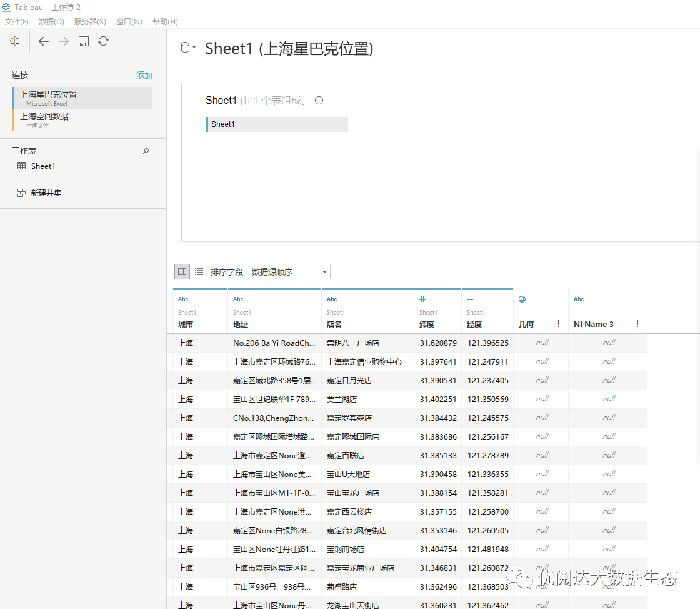Change Abc type of Nl Name 3 column

(x=579, y=299)
